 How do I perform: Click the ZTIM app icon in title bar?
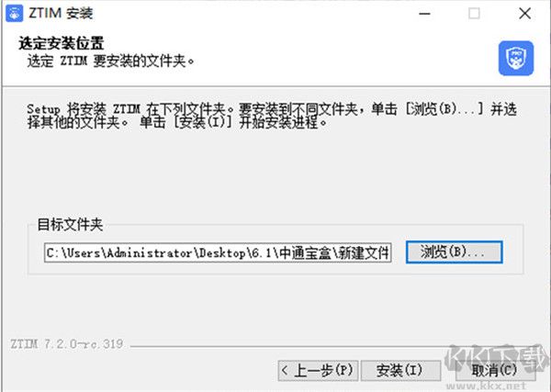click(x=15, y=14)
